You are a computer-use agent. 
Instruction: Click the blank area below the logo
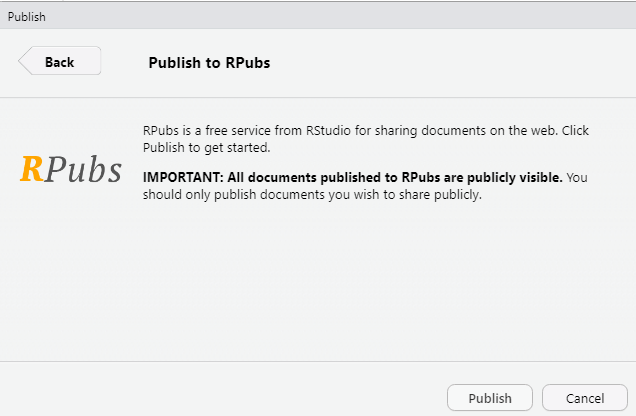pos(71,280)
